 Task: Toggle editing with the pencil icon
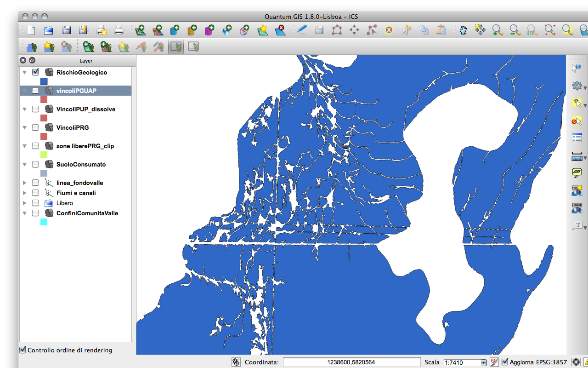click(x=301, y=30)
